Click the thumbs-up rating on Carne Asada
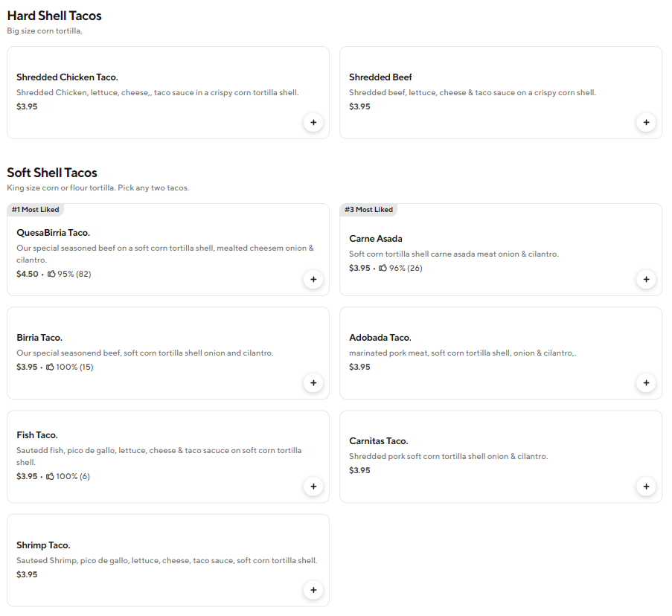The height and width of the screenshot is (616, 672). pos(400,268)
